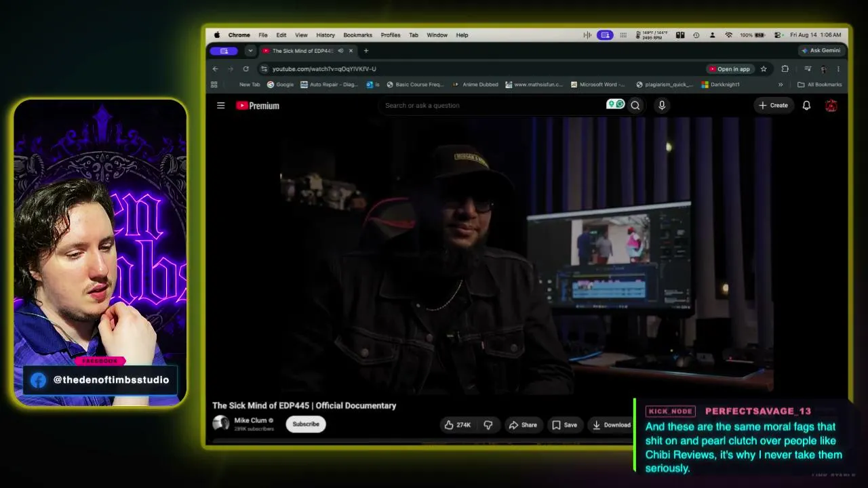Click the Open in app button

coord(730,68)
